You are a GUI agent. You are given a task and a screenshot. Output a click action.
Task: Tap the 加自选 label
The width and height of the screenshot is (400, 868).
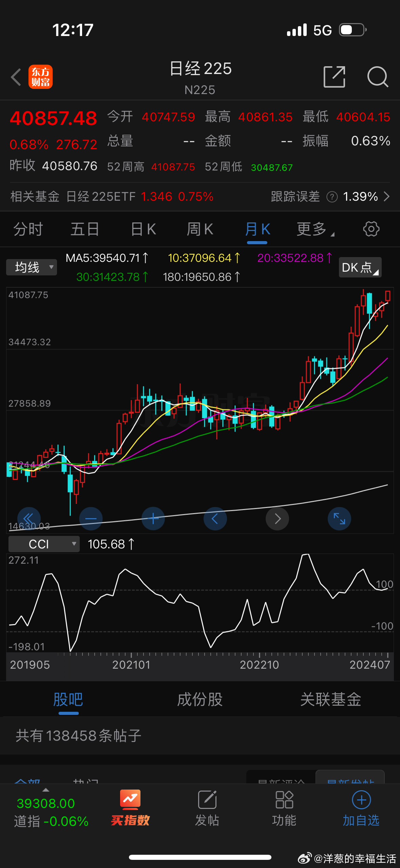coord(361,820)
